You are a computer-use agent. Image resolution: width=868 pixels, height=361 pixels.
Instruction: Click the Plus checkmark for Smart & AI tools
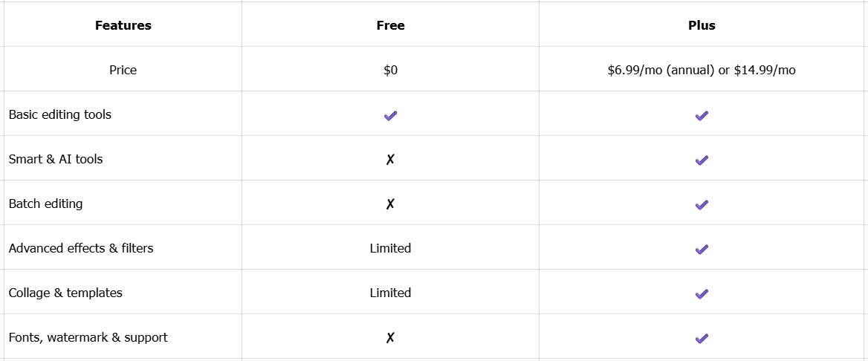(x=702, y=160)
